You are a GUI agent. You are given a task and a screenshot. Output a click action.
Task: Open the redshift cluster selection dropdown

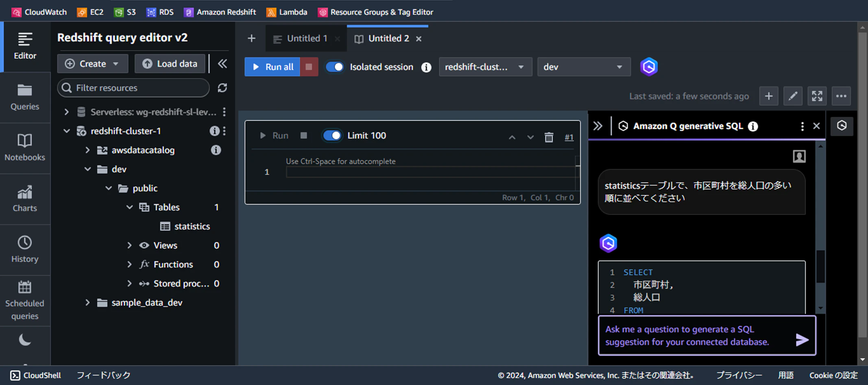pyautogui.click(x=485, y=67)
